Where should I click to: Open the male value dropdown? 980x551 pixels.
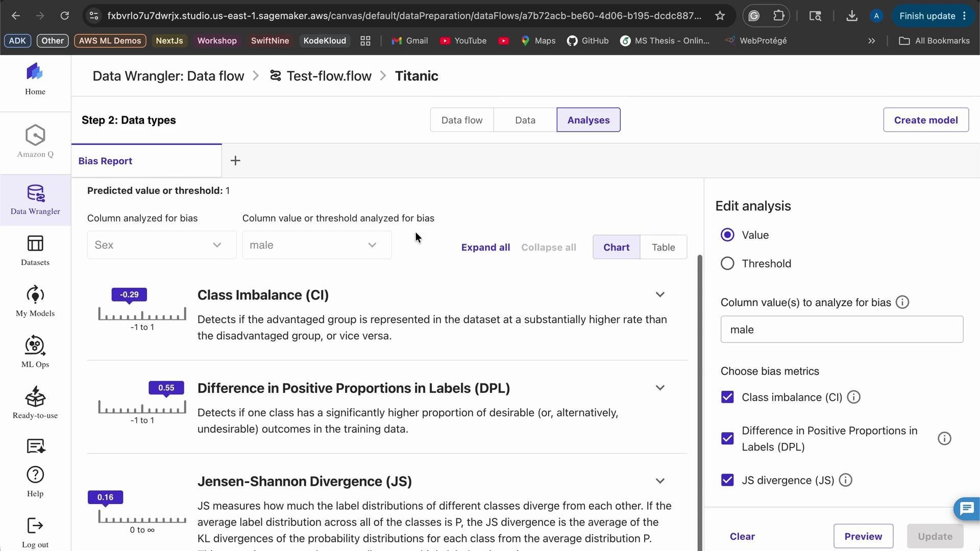click(316, 245)
